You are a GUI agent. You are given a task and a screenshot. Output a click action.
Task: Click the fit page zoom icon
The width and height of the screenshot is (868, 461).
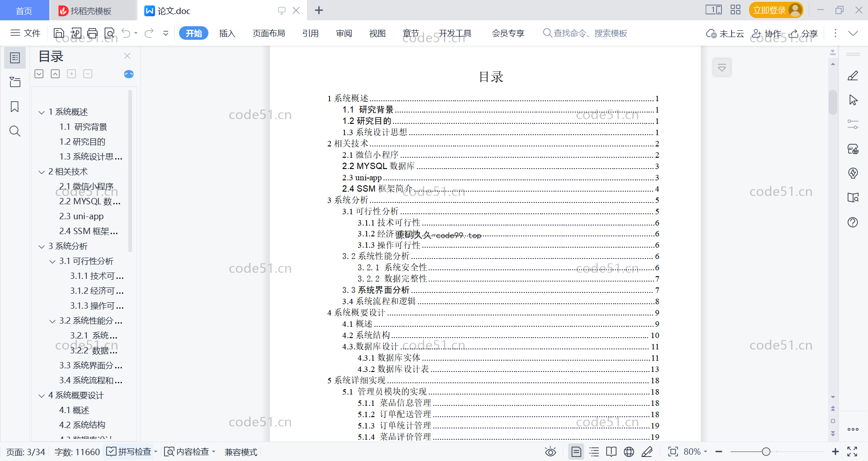pos(673,452)
